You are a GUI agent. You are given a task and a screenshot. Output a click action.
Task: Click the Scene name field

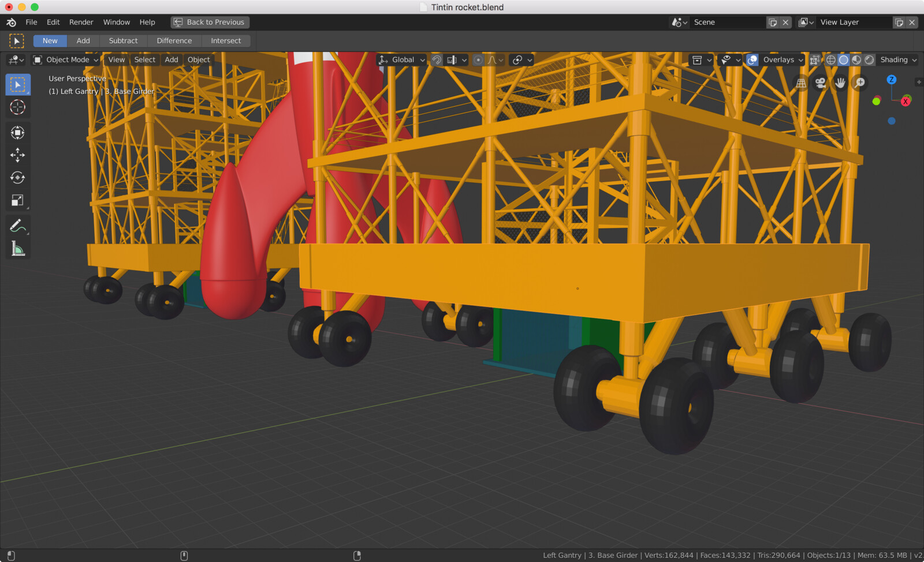point(726,22)
